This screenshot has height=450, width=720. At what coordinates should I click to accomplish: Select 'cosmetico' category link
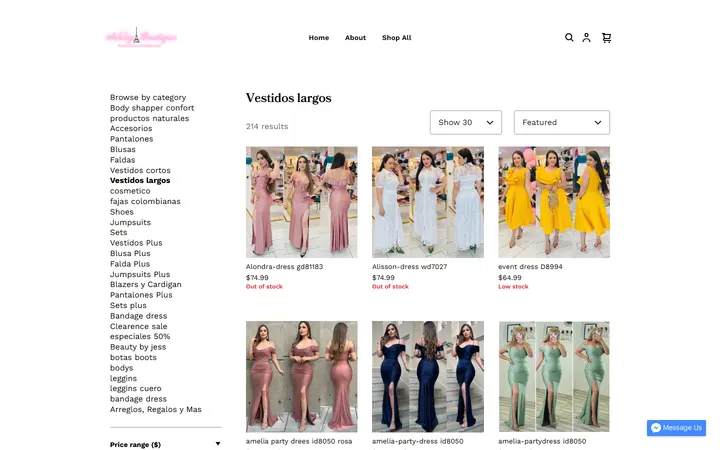click(130, 191)
